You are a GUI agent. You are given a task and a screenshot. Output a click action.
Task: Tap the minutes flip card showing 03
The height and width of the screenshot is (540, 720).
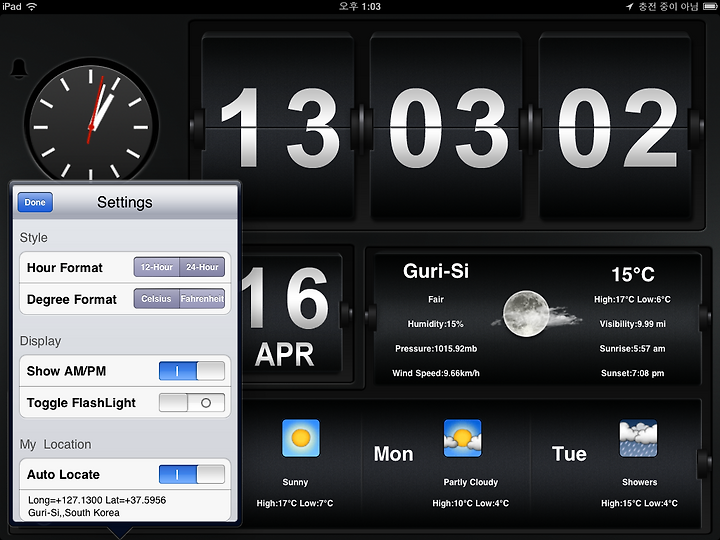click(x=446, y=126)
